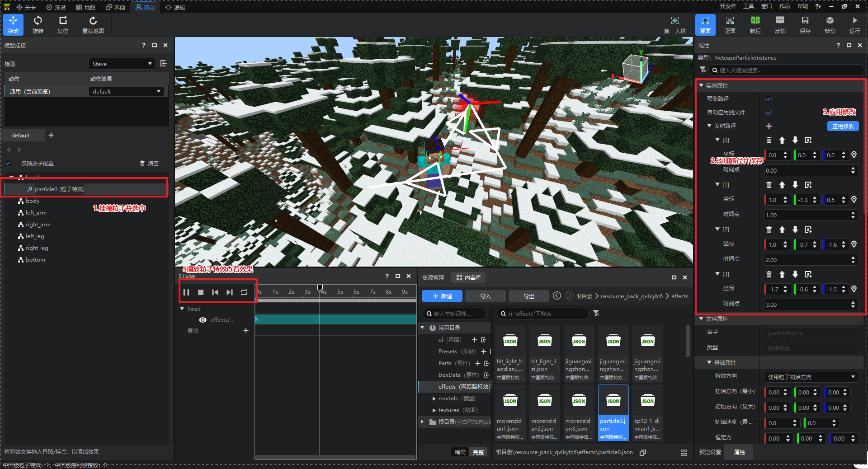Viewport: 868px width, 469px height.
Task: Click the 导入 import button
Action: point(485,296)
